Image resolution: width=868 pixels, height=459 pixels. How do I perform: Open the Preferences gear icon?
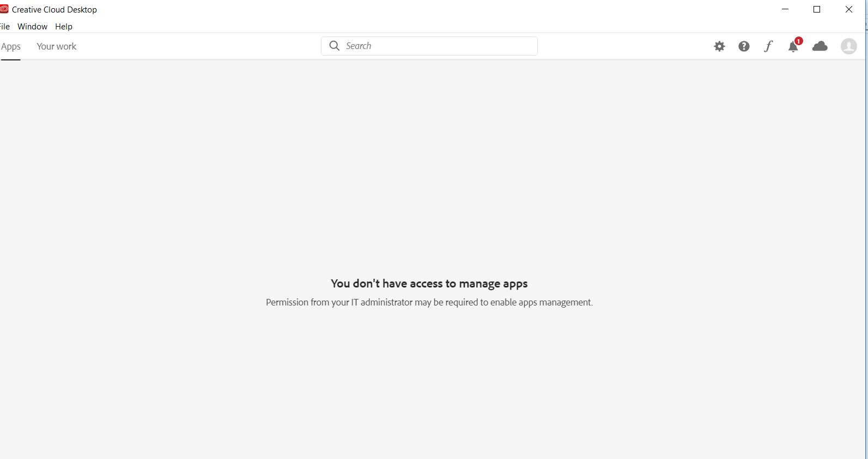click(x=719, y=46)
